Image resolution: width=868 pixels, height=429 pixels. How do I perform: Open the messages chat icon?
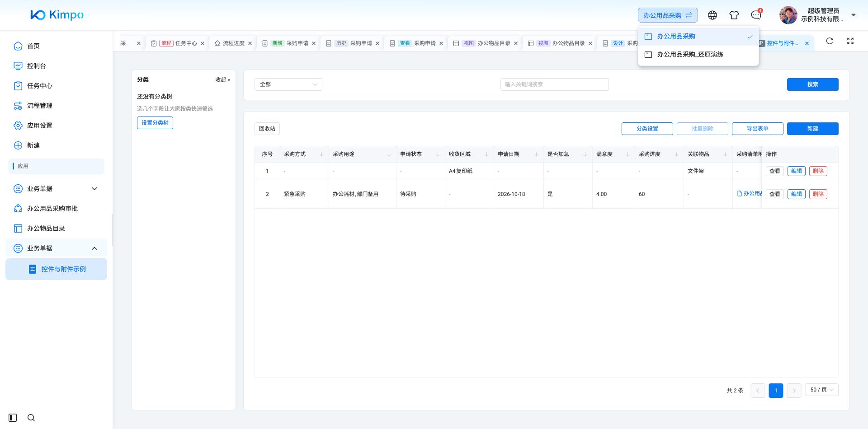[756, 15]
